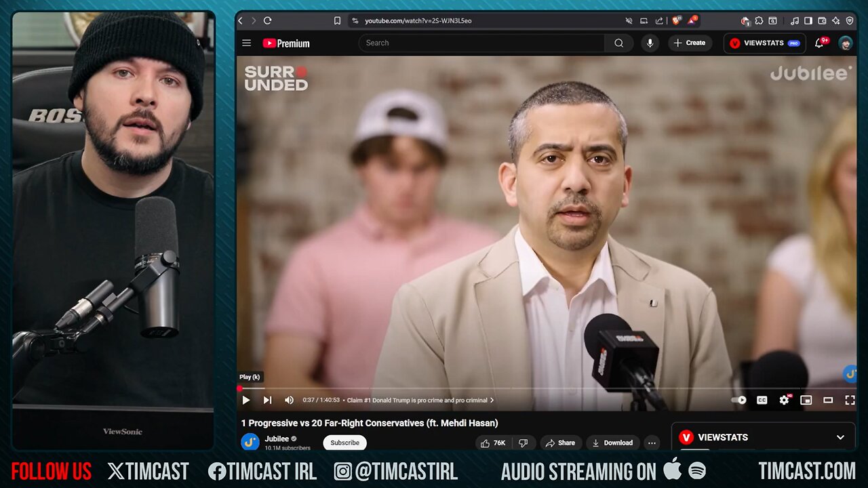Open Brave Rewards triangle icon
The height and width of the screenshot is (488, 868).
[692, 21]
